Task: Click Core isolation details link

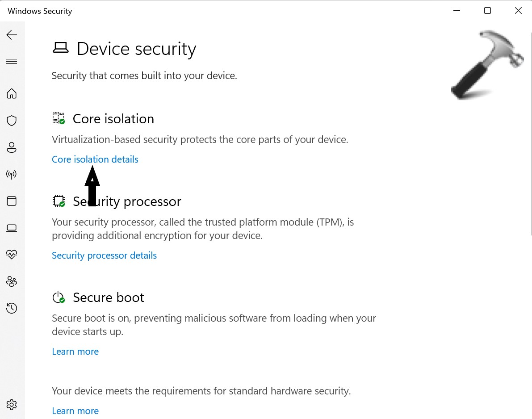Action: 95,159
